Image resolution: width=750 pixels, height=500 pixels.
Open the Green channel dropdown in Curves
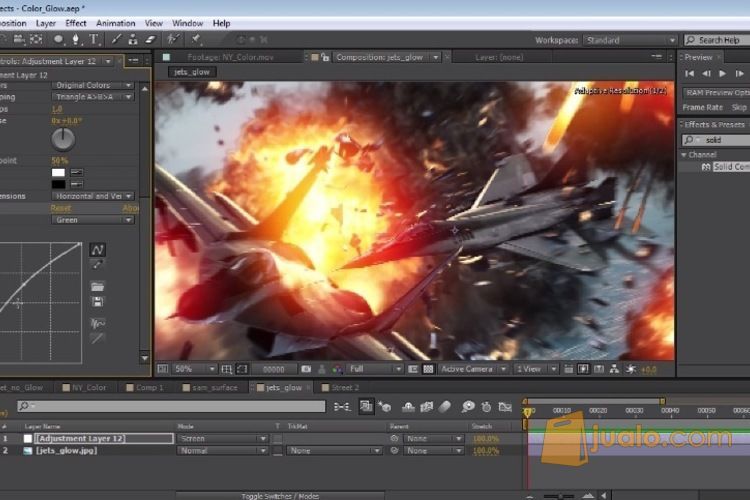pyautogui.click(x=93, y=220)
